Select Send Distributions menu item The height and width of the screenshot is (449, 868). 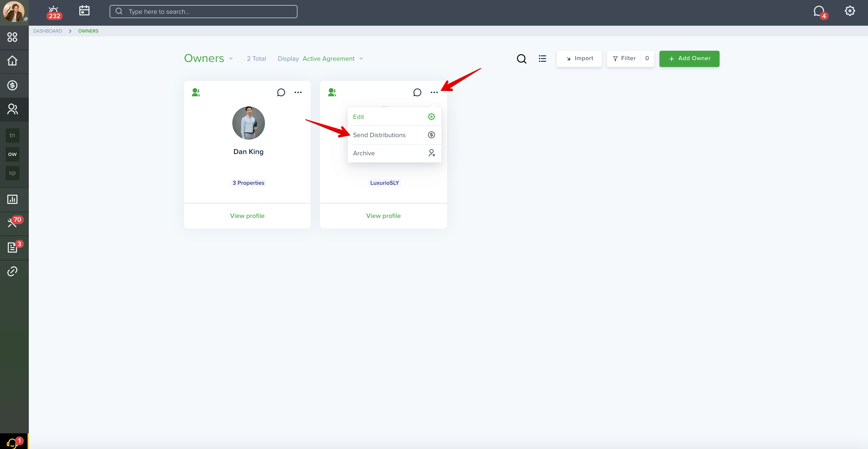tap(394, 135)
